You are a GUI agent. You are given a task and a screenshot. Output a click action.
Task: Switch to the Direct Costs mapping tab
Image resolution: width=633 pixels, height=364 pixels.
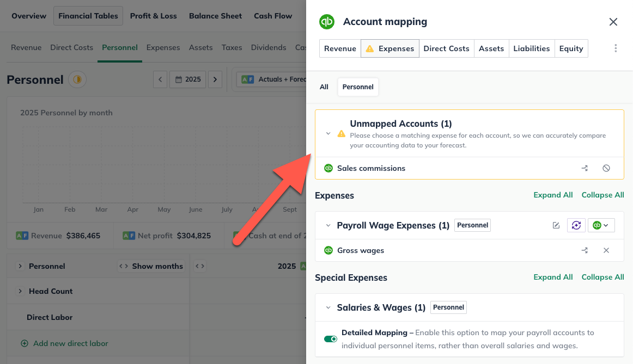[447, 48]
